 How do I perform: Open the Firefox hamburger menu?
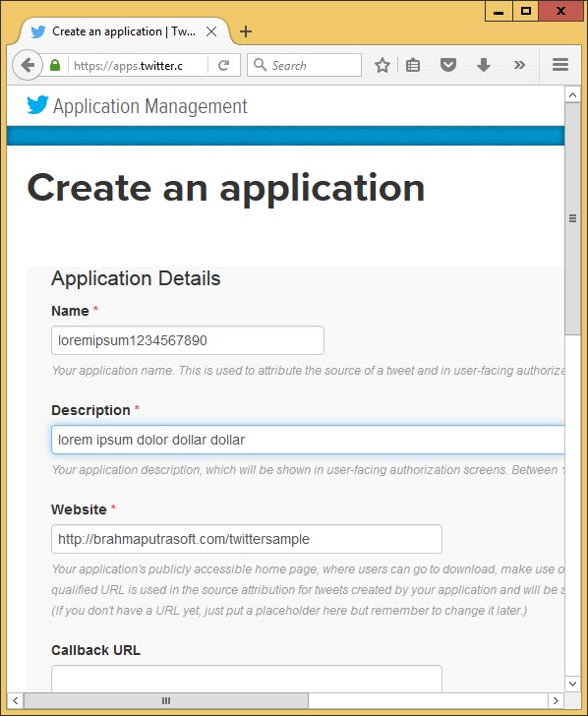[560, 65]
